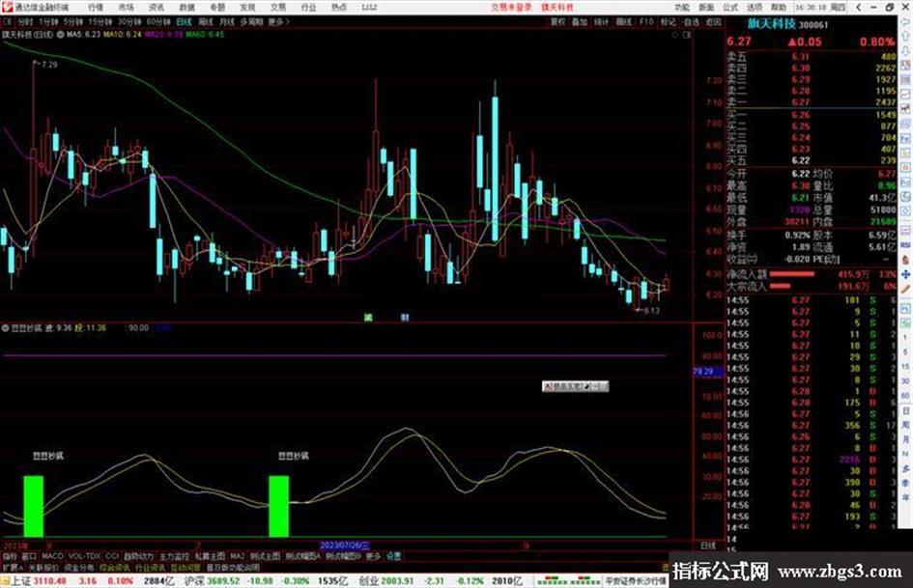
Task: Click the 交易未登录 trading login link
Action: pos(511,7)
